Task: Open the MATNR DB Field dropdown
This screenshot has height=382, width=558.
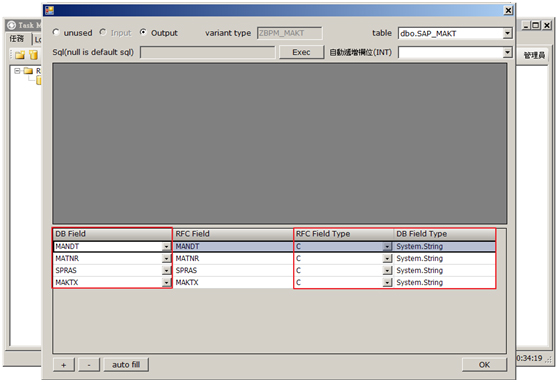Action: (166, 258)
